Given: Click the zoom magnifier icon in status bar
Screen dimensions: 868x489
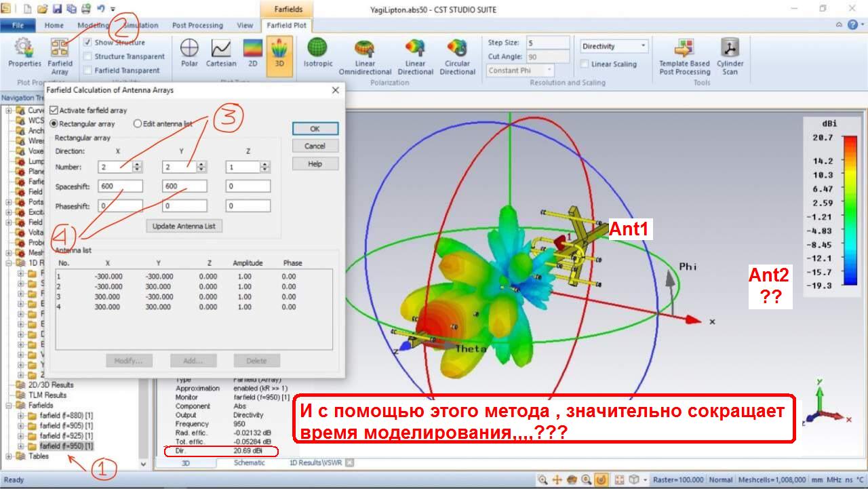Looking at the screenshot, I should pos(542,480).
